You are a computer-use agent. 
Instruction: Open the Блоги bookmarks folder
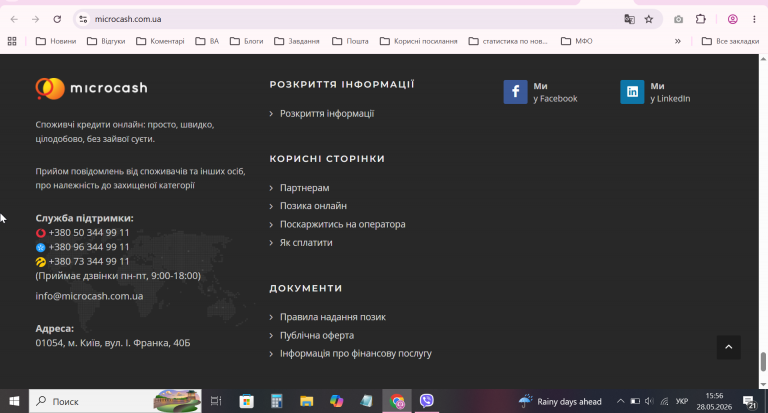click(x=247, y=41)
